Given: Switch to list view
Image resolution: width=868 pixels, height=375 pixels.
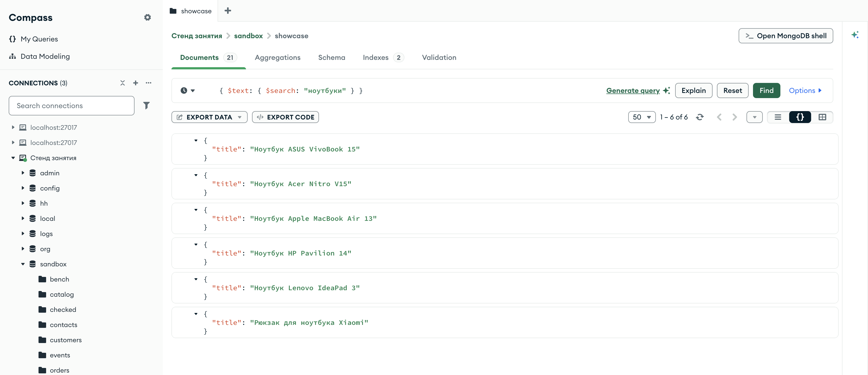Looking at the screenshot, I should (x=778, y=117).
